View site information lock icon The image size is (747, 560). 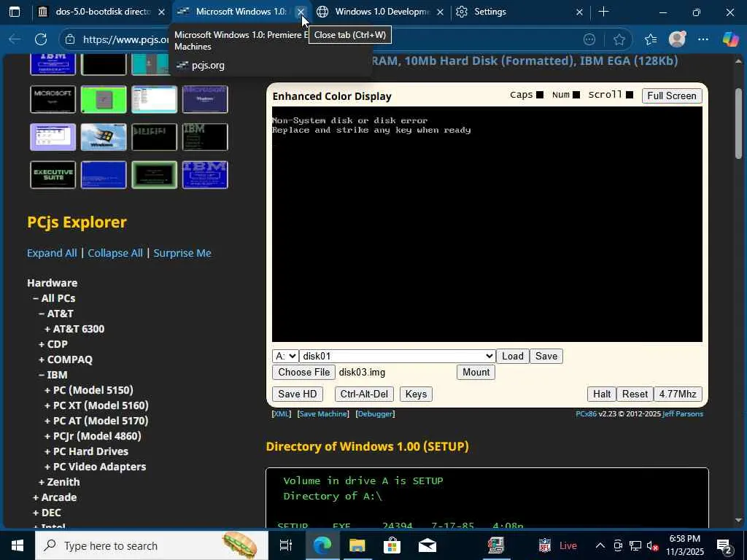coord(70,39)
